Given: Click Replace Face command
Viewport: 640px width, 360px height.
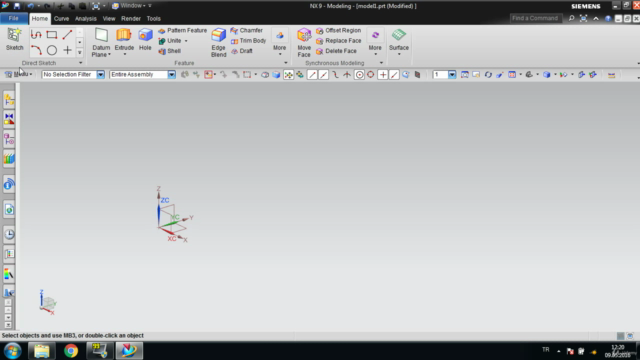Looking at the screenshot, I should pos(338,41).
